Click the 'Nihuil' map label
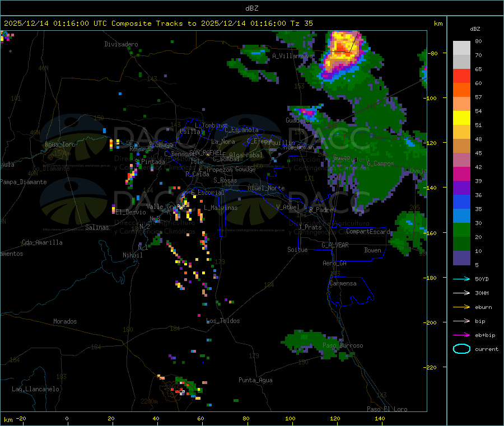504x426 pixels. point(132,255)
